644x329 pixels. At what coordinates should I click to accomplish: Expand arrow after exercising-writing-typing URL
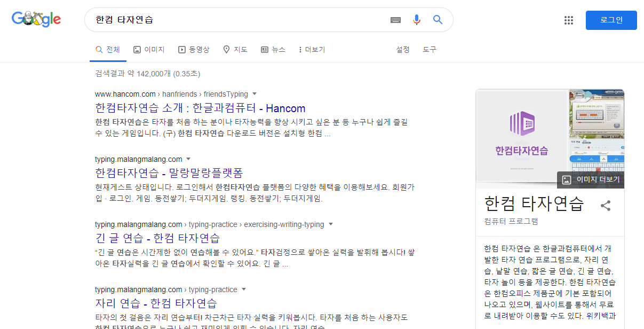pos(330,224)
